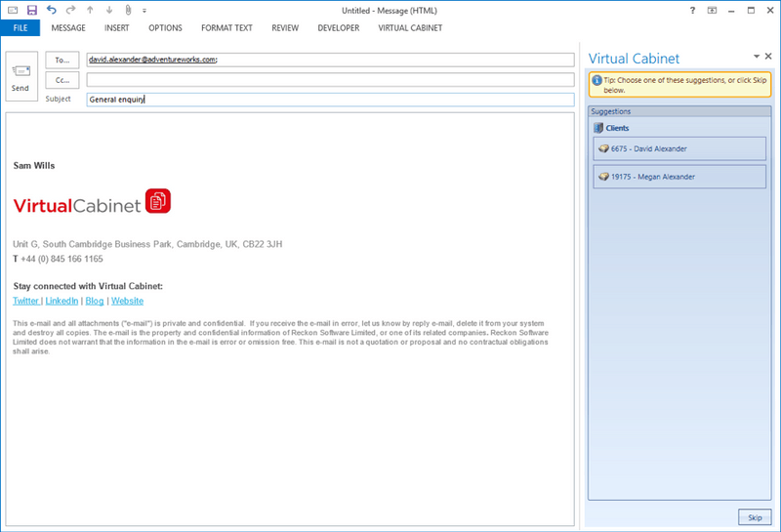Click the info icon in the tip box

coord(596,80)
